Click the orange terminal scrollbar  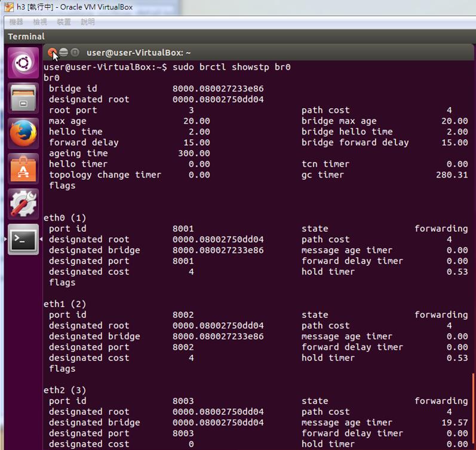[473, 411]
